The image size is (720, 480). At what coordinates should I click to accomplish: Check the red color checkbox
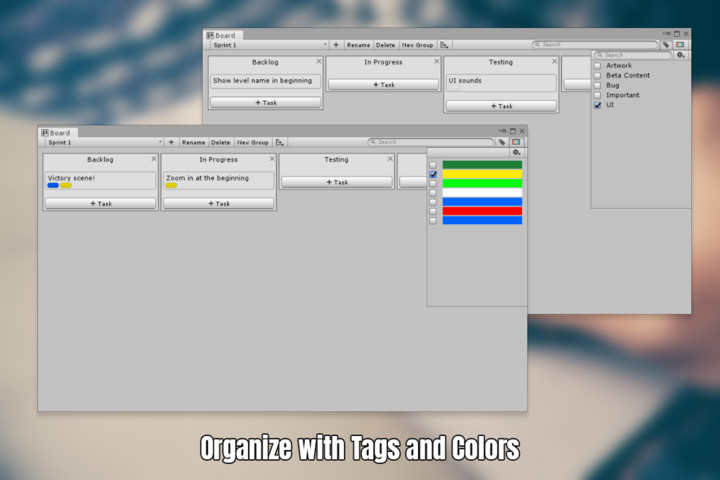coord(433,211)
